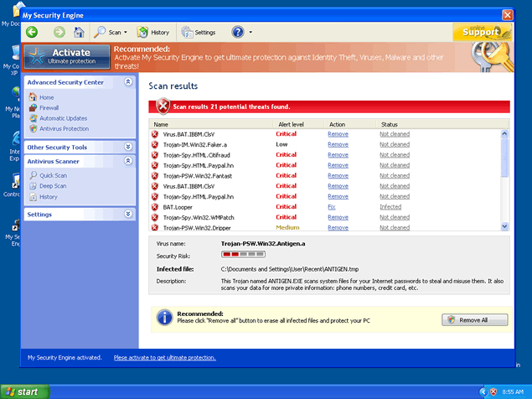Screen dimensions: 532x399
Task: Click the orange Support button
Action: coord(482,33)
